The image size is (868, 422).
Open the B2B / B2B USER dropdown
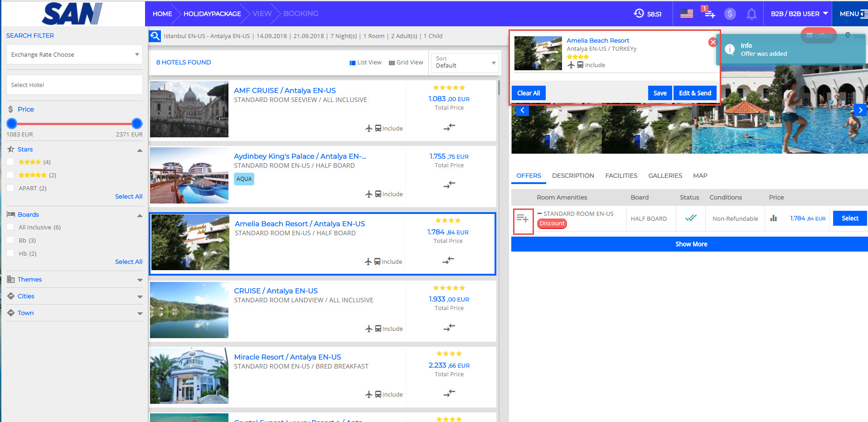point(800,14)
